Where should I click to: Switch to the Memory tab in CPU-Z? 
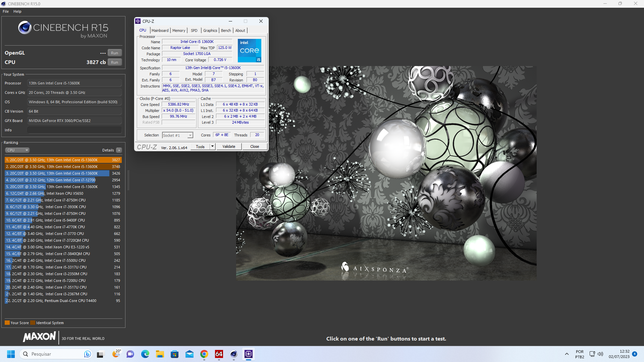[x=179, y=31]
